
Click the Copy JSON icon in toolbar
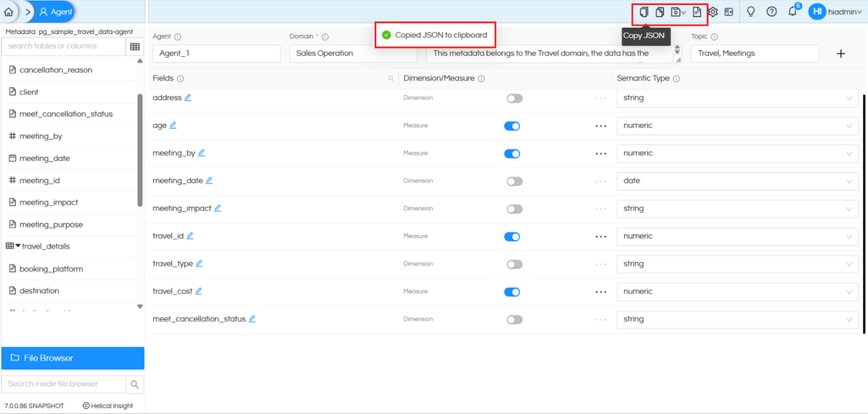(644, 12)
